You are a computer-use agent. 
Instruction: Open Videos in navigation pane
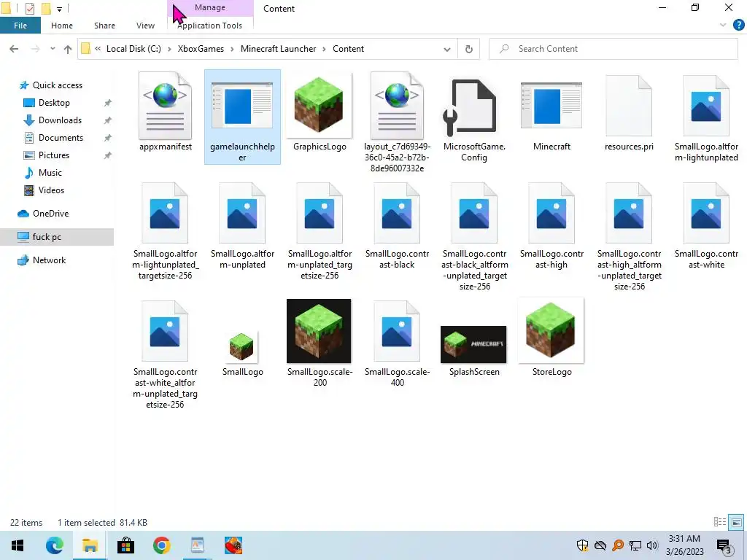[x=51, y=190]
